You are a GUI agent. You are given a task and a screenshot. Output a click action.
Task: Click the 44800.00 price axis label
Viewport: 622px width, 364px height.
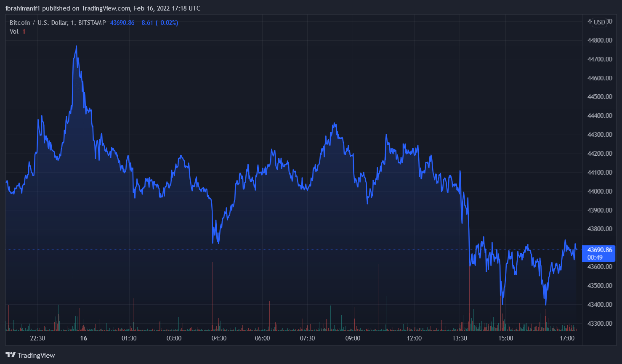[599, 40]
